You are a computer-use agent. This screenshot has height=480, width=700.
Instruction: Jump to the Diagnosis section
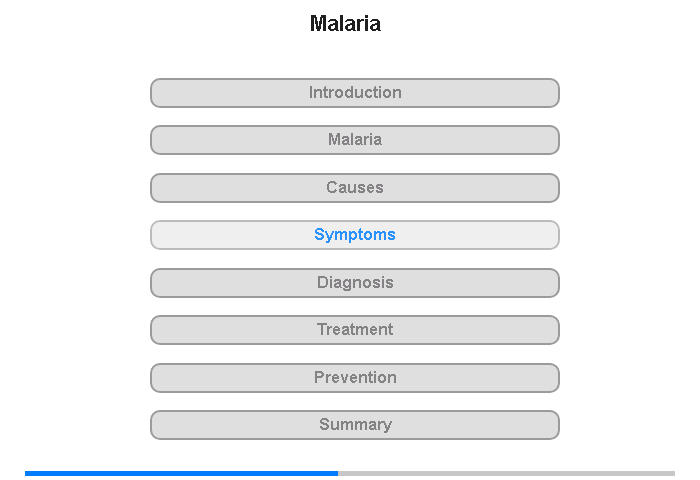tap(355, 283)
